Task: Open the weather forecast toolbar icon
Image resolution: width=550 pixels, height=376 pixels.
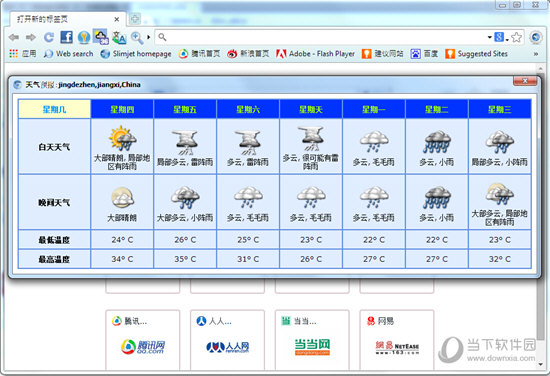Action: pyautogui.click(x=101, y=37)
